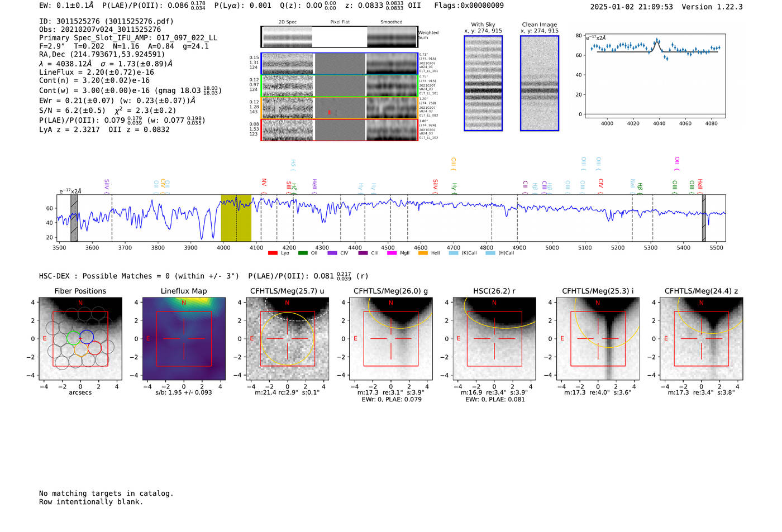Click 'No matching targets in catalog.' text
Screen dimensions: 782x532
click(x=106, y=493)
